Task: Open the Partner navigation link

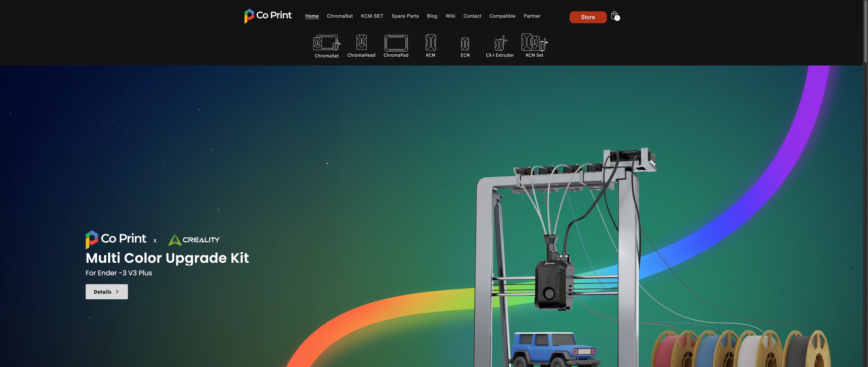Action: coord(532,16)
